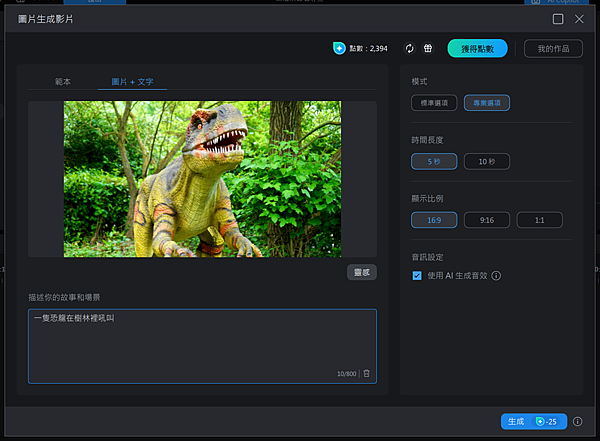Screen dimensions: 600x441
Task: Click the 獲得點數 button
Action: coord(478,49)
